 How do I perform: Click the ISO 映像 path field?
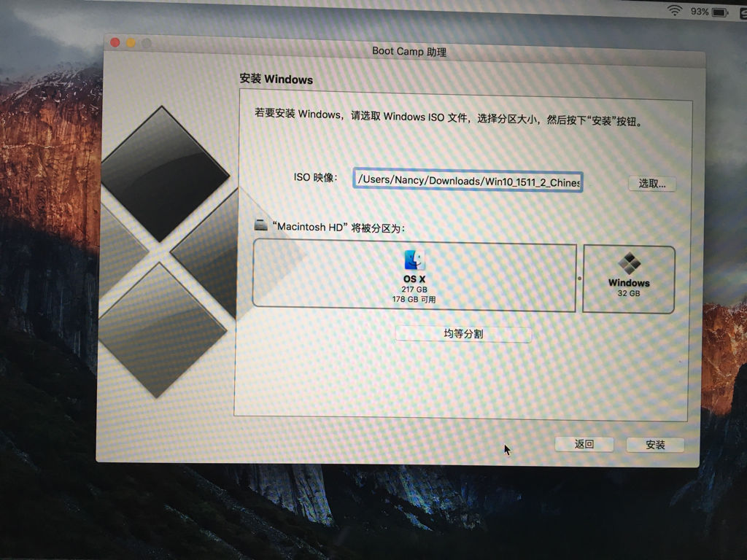coord(468,181)
